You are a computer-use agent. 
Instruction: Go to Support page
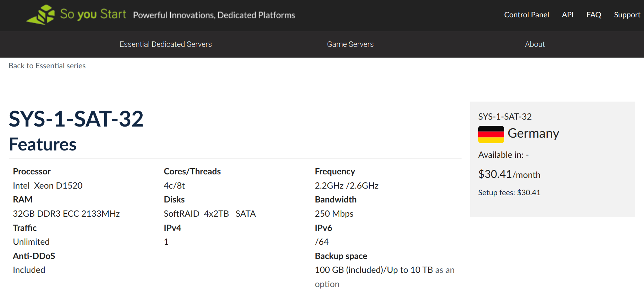[627, 15]
